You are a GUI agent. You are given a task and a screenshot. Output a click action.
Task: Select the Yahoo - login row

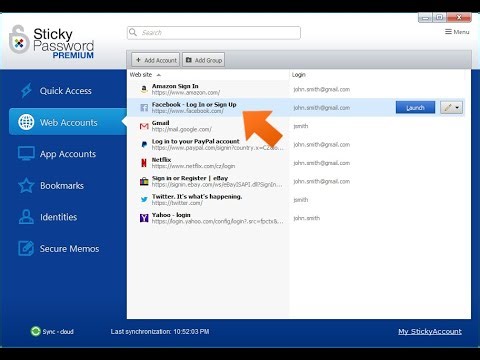[297, 218]
